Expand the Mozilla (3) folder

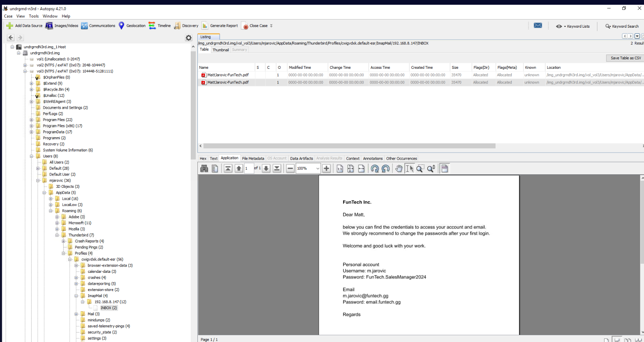57,229
